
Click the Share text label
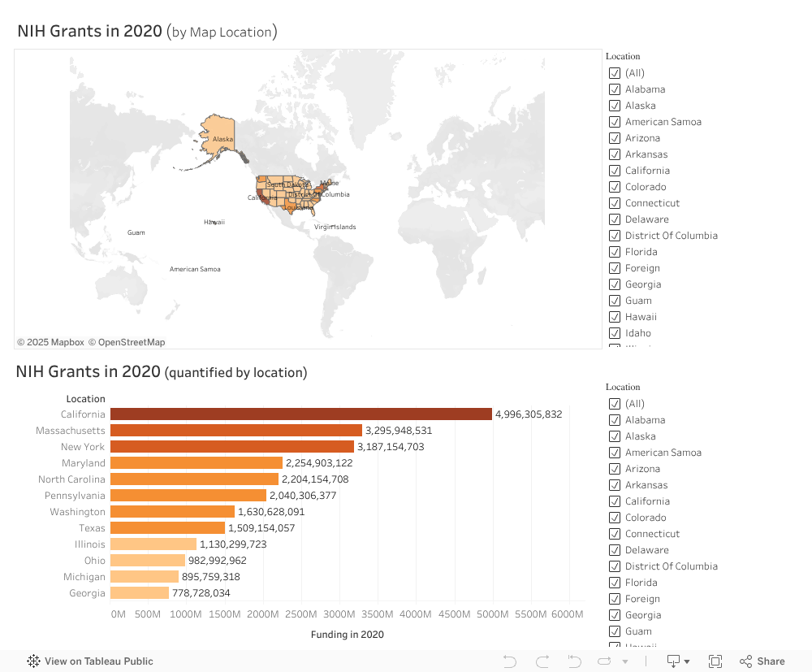click(x=771, y=661)
